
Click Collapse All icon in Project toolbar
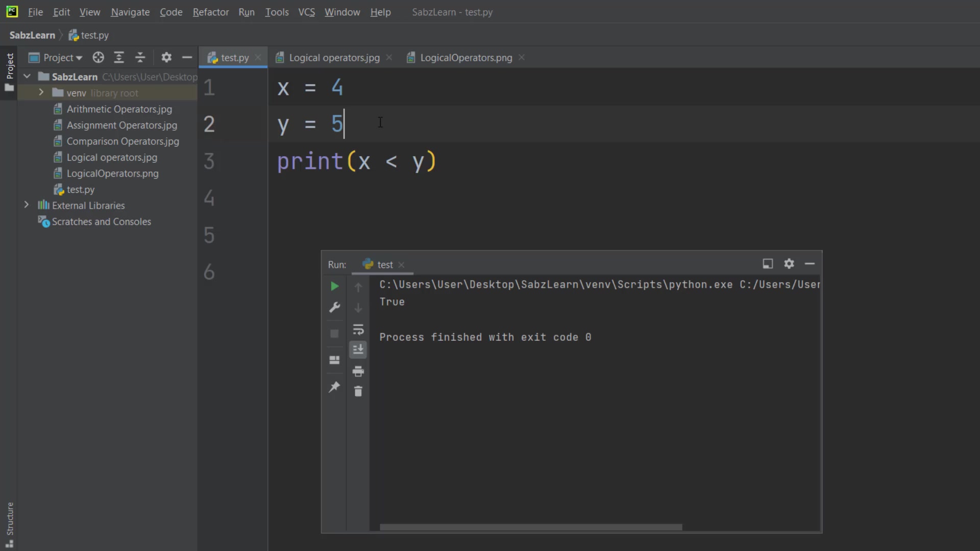[140, 58]
